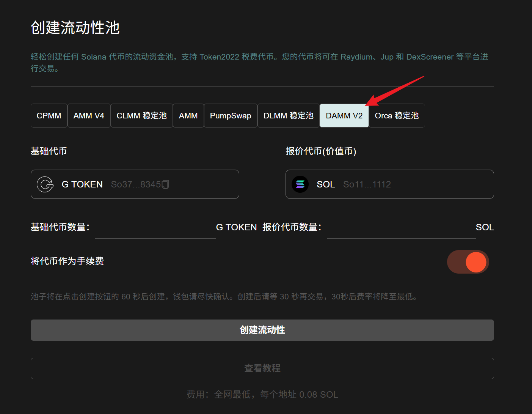This screenshot has height=414, width=532.
Task: Open the 查看教程 tutorial button
Action: [262, 368]
